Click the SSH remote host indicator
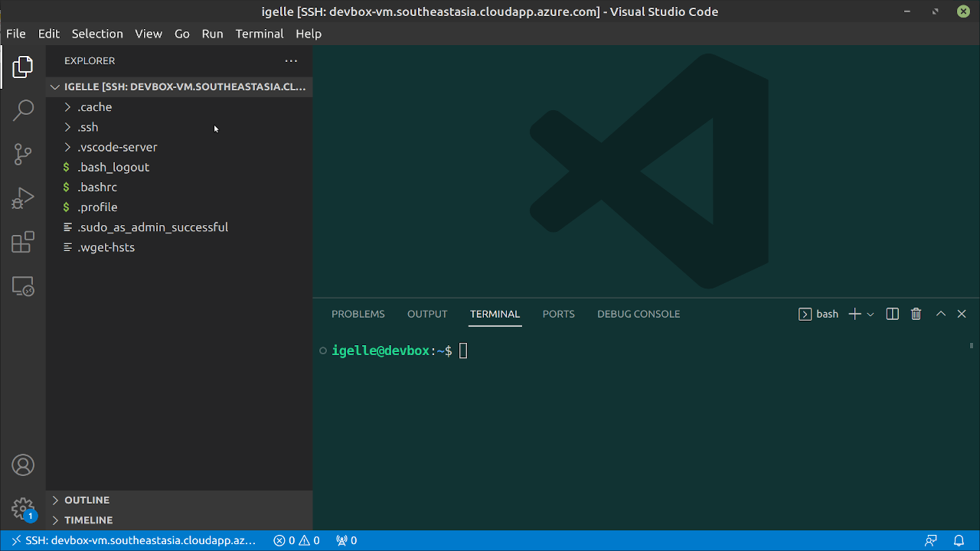Viewport: 980px width, 551px height. pos(133,540)
